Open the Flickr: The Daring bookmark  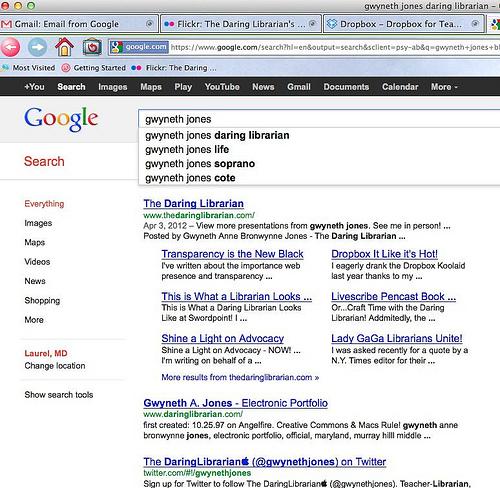coord(174,68)
